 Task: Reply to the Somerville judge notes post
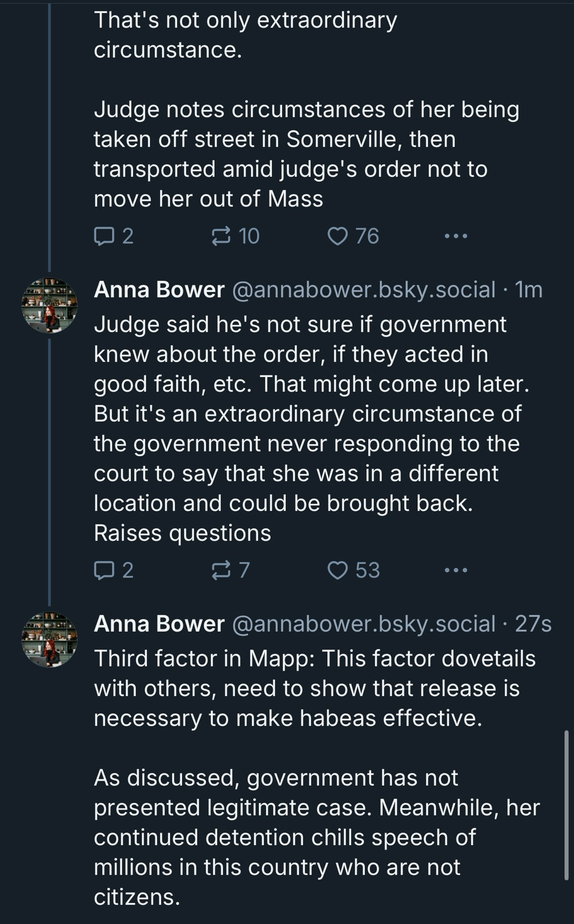point(113,236)
